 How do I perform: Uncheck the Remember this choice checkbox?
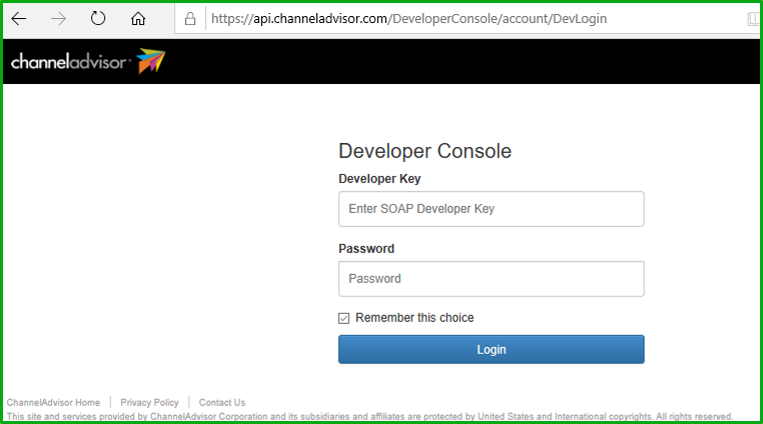point(344,318)
